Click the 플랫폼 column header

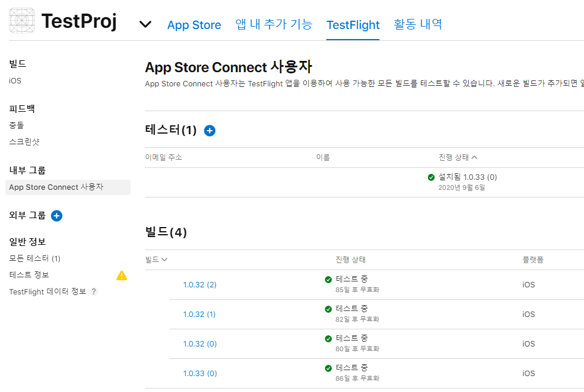pyautogui.click(x=533, y=260)
